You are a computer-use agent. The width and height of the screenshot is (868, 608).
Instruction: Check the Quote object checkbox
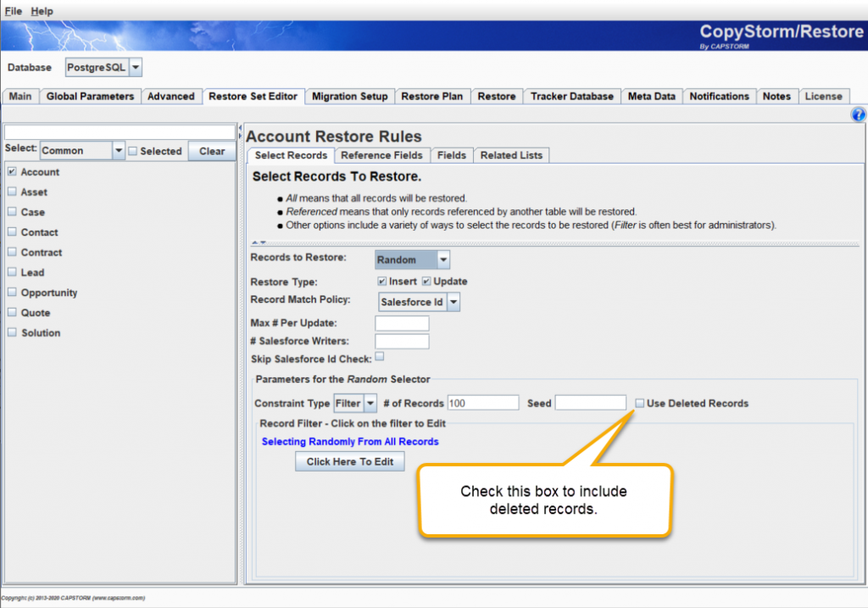click(12, 312)
